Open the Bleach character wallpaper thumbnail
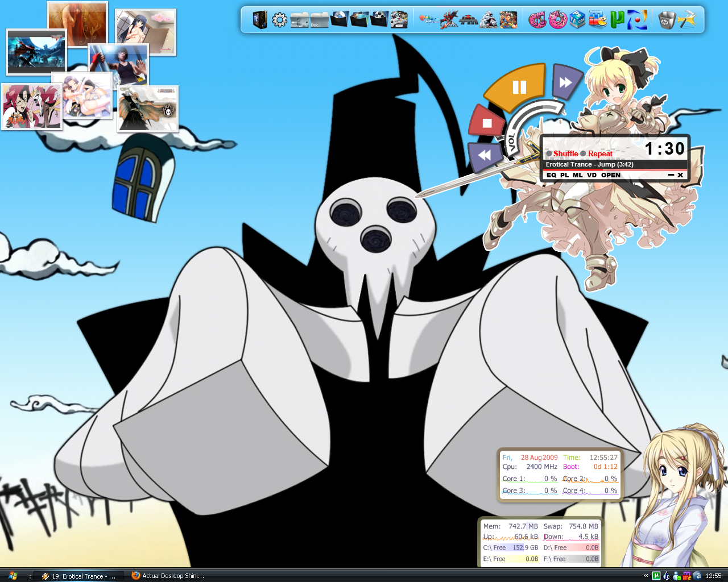728x582 pixels. click(148, 109)
